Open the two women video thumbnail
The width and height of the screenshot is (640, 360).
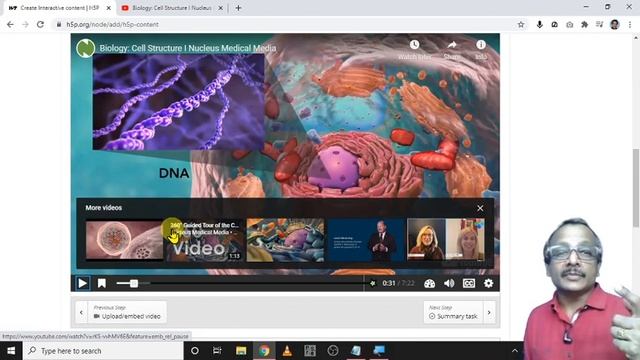[x=446, y=240]
